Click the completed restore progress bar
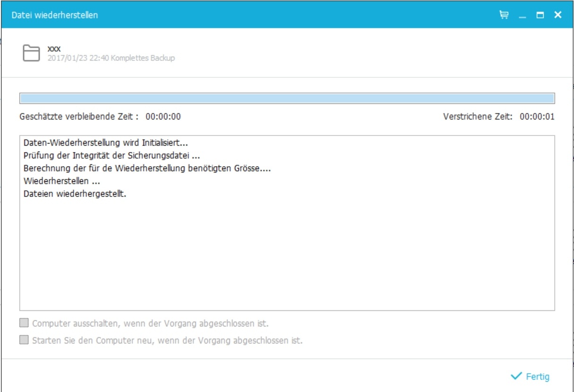Screen dimensions: 574x392 point(287,98)
